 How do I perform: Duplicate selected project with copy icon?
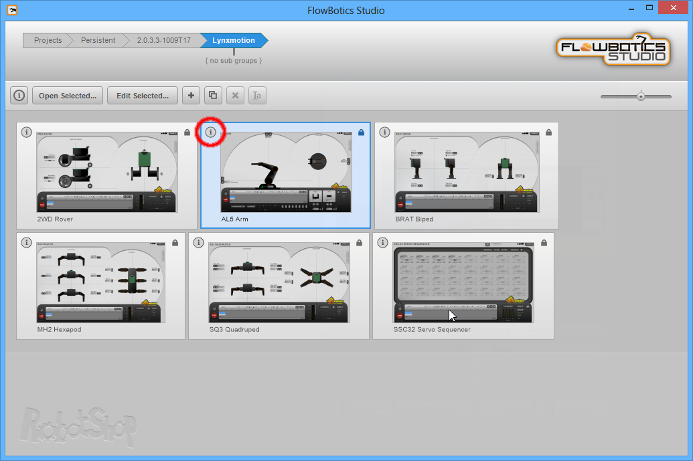coord(213,95)
